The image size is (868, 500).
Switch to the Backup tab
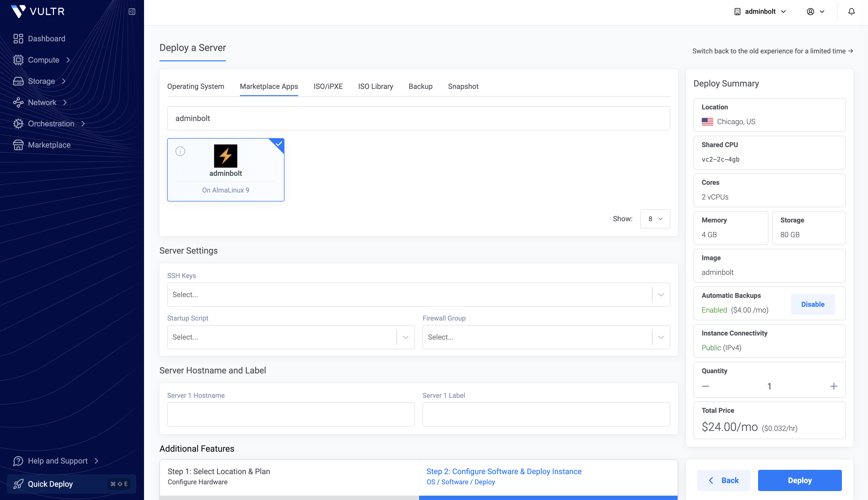click(x=420, y=86)
